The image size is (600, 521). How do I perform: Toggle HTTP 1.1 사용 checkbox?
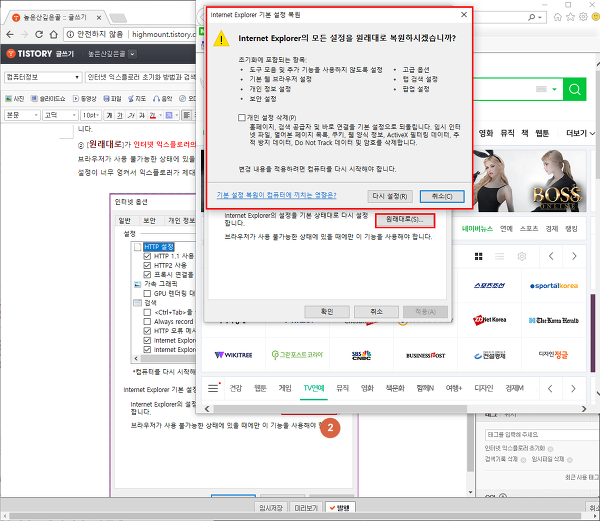[x=147, y=256]
